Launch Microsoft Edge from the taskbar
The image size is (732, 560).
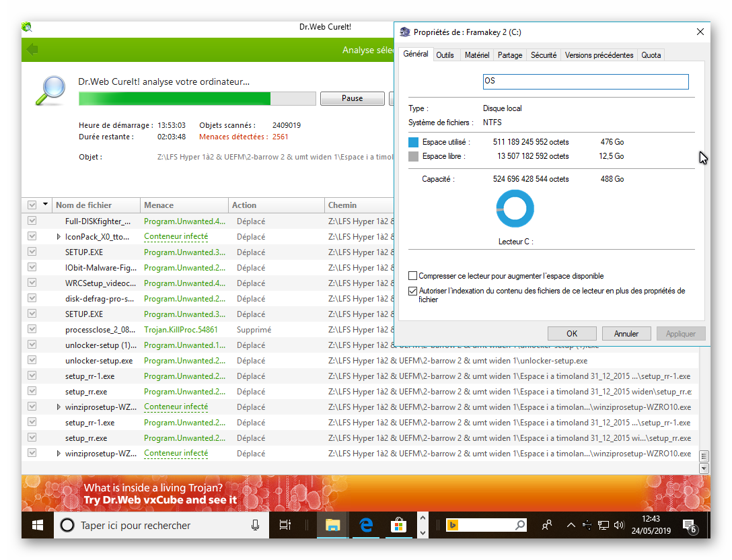tap(366, 526)
